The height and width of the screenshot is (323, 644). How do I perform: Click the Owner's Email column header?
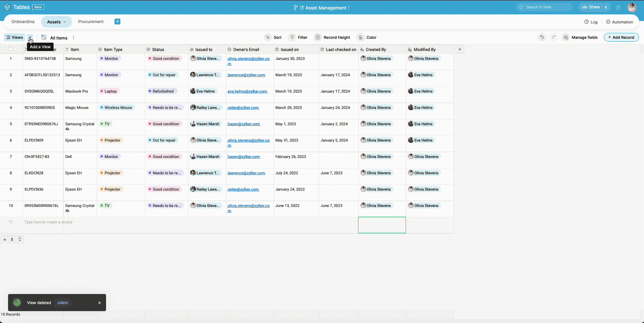(x=250, y=50)
